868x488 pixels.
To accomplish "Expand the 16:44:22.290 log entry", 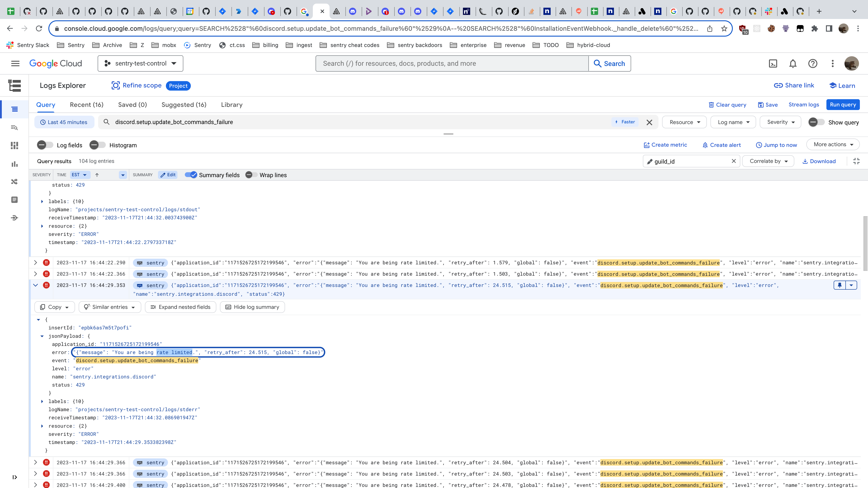I will [35, 263].
